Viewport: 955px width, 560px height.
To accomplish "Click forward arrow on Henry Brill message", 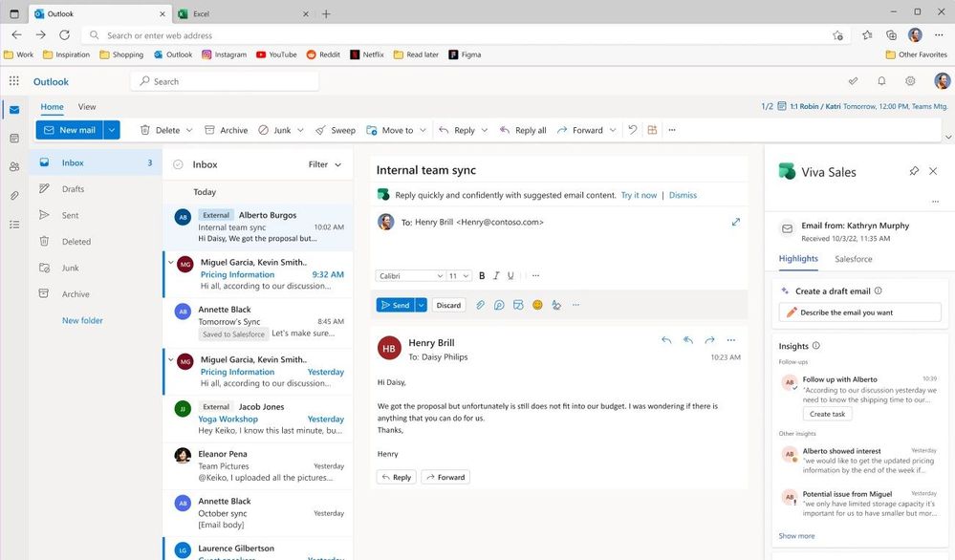I will coord(709,340).
